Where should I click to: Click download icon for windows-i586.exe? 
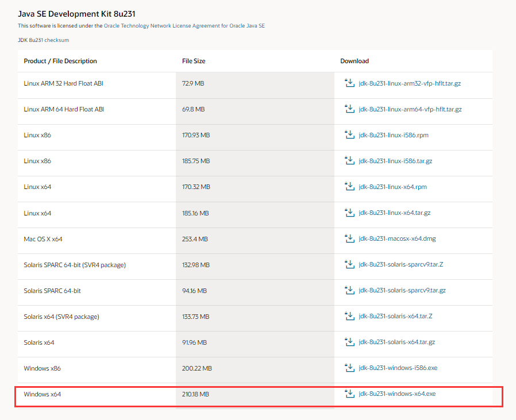coord(349,368)
